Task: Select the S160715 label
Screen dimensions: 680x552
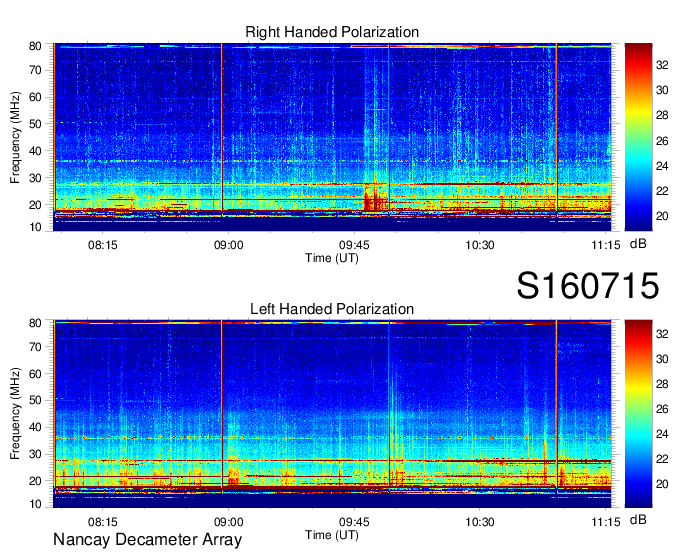Action: coord(588,286)
